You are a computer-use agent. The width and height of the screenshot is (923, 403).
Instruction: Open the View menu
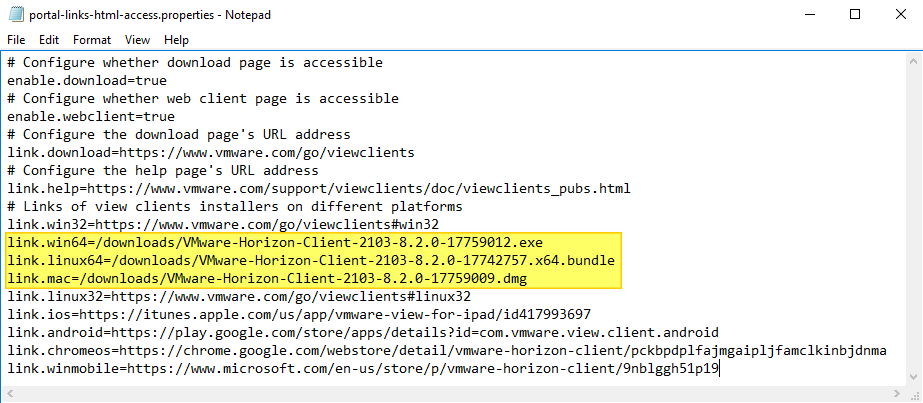point(137,40)
